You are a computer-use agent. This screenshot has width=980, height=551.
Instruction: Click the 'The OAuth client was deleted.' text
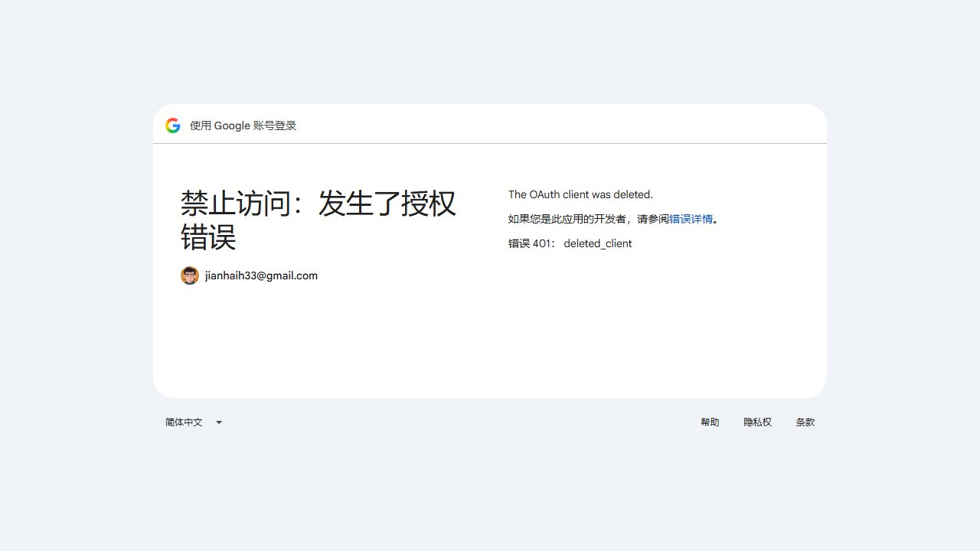tap(580, 194)
